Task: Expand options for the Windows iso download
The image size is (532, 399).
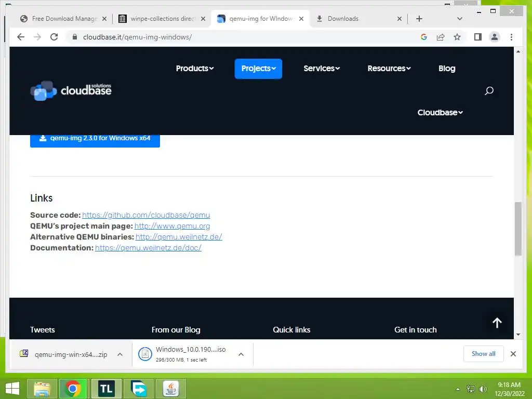Action: pyautogui.click(x=241, y=354)
